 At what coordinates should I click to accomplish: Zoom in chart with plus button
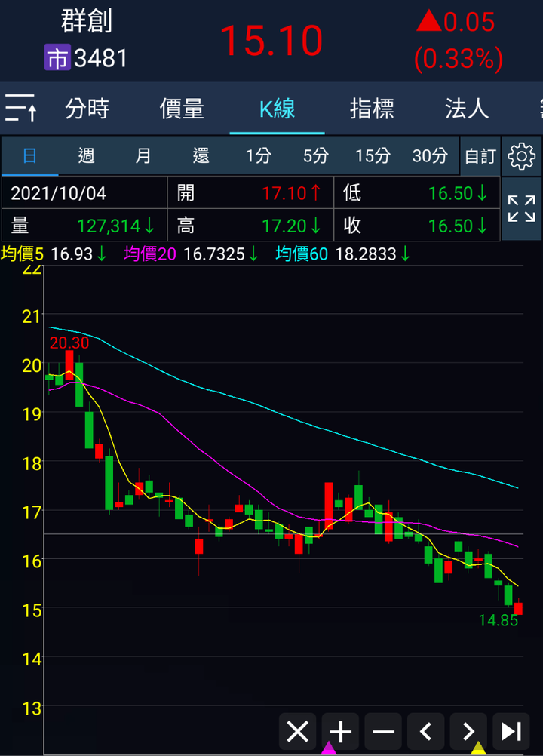tap(340, 732)
